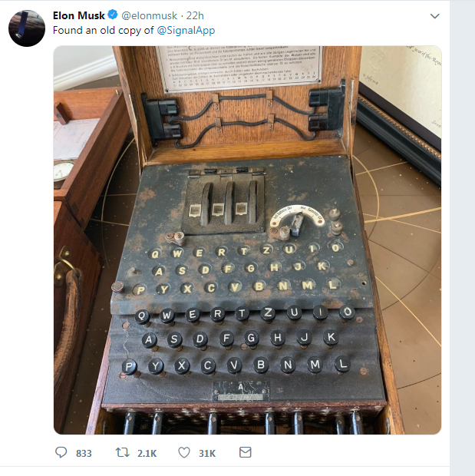The image size is (475, 476).
Task: Click the reply speech bubble icon
Action: point(61,452)
